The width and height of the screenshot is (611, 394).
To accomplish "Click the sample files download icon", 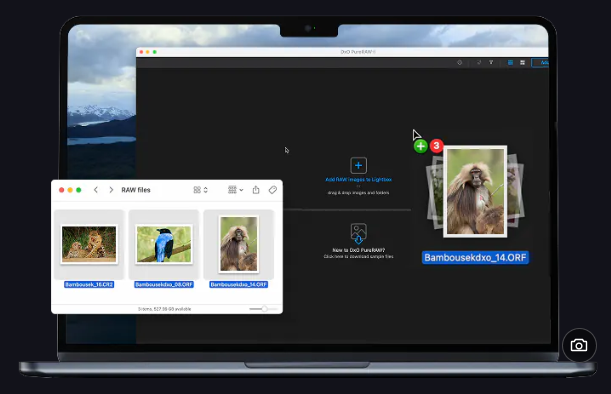I will [x=358, y=233].
